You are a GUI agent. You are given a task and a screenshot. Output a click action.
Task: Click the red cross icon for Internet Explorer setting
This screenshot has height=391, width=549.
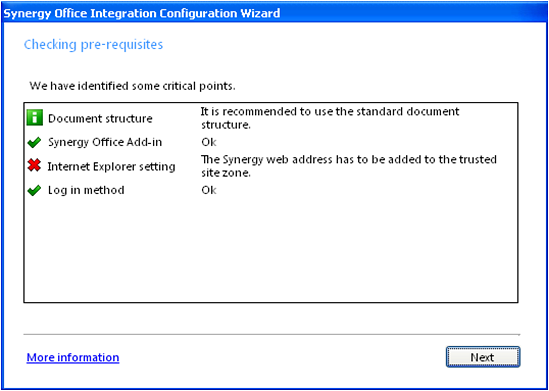click(x=34, y=166)
